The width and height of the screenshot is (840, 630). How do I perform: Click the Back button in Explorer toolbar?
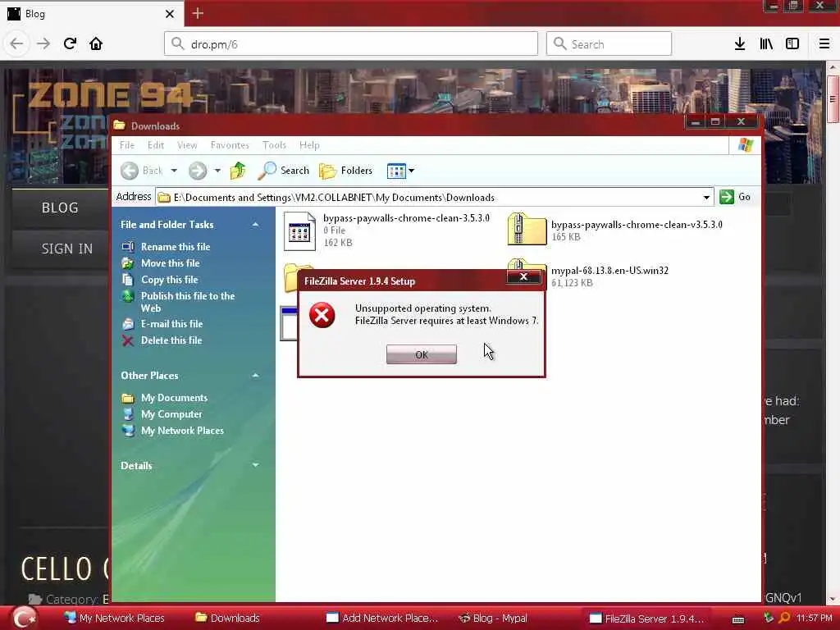point(141,171)
